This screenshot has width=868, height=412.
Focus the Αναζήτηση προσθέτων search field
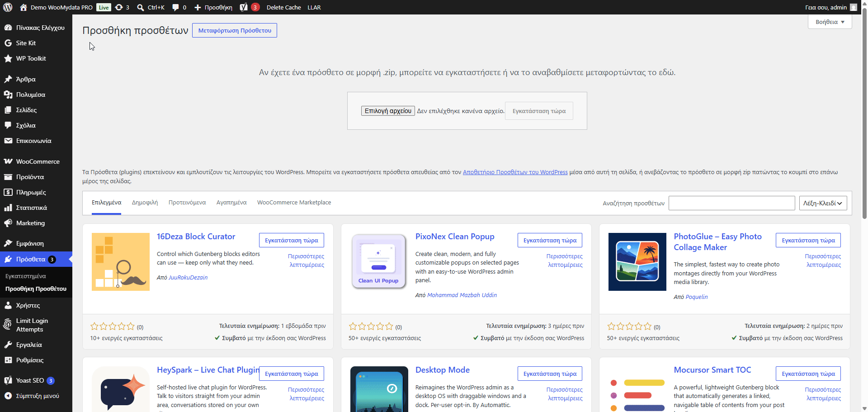pyautogui.click(x=731, y=203)
